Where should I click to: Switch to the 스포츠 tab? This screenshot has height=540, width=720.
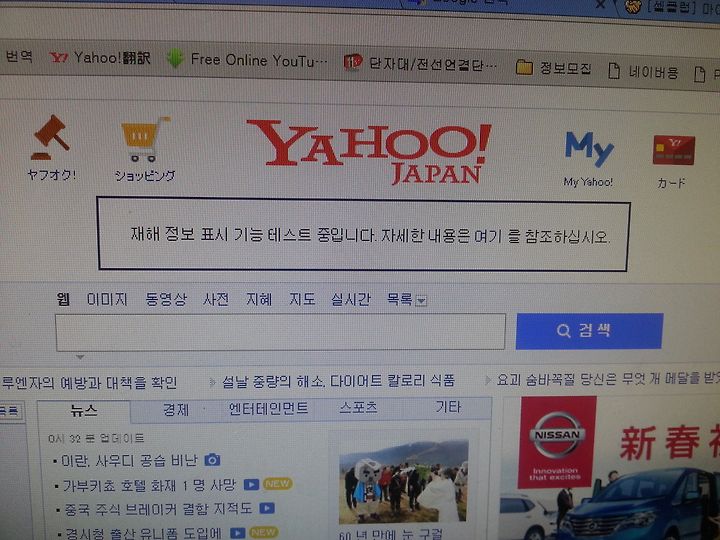(x=358, y=407)
